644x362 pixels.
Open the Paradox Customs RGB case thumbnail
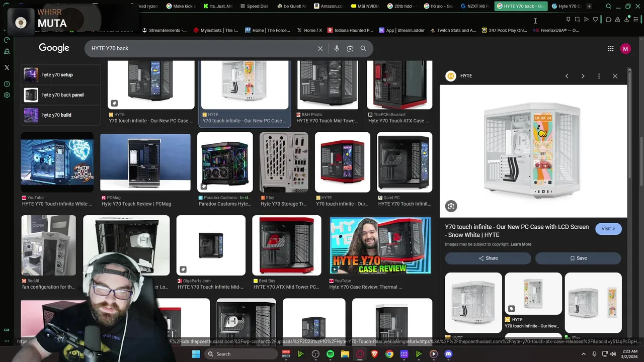click(225, 162)
